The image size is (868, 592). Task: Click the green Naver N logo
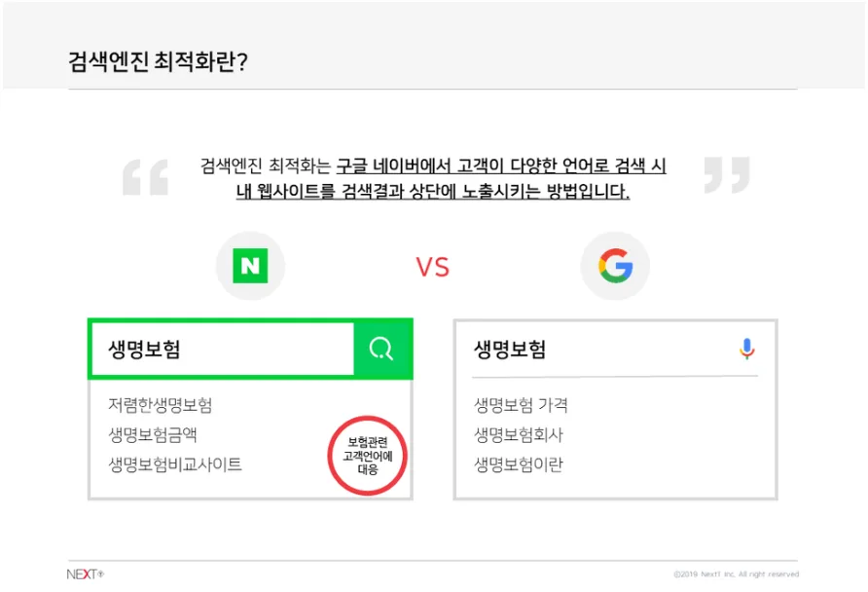click(x=250, y=266)
